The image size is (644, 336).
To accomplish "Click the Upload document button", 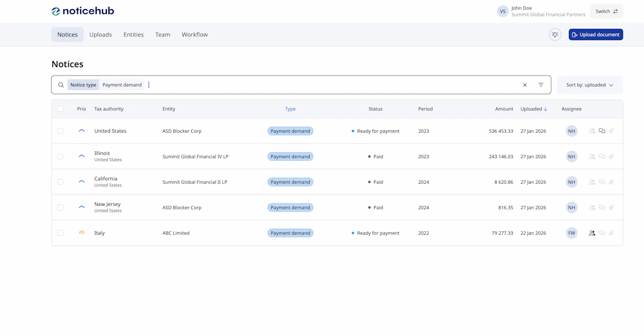I will coord(596,34).
